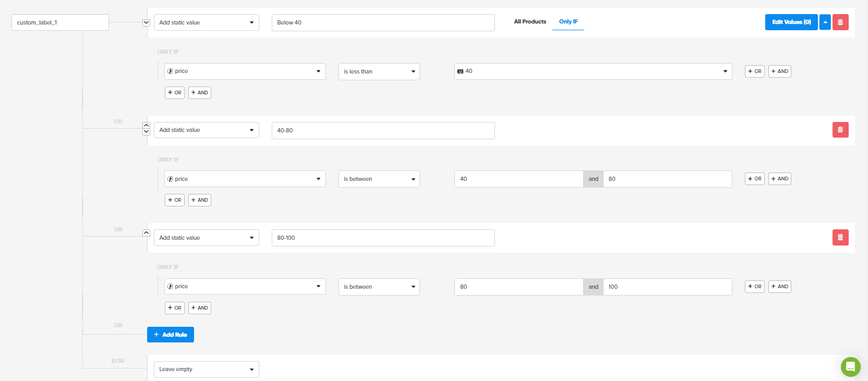
Task: Delete the 40-80 rule using trash icon
Action: pyautogui.click(x=840, y=130)
